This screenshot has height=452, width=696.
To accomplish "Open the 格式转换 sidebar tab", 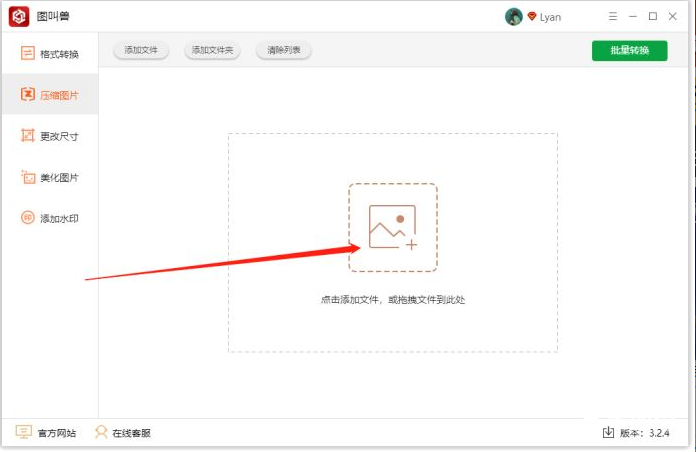I will 50,54.
